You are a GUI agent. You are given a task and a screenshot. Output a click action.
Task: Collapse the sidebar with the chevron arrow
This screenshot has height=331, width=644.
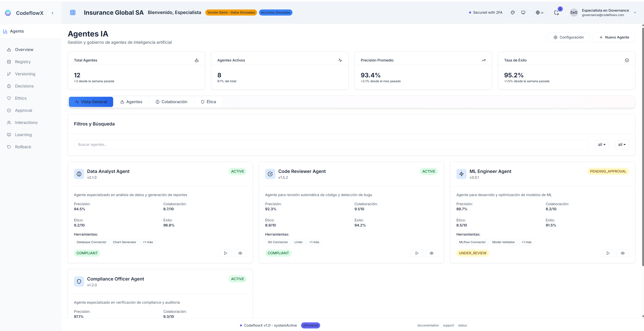click(x=53, y=13)
